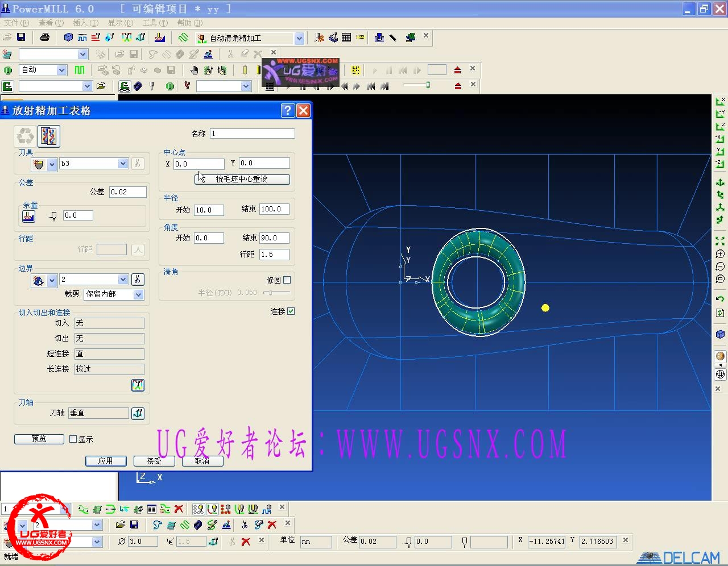The width and height of the screenshot is (728, 566).
Task: Click the Zoom In magnifier icon
Action: (x=720, y=254)
